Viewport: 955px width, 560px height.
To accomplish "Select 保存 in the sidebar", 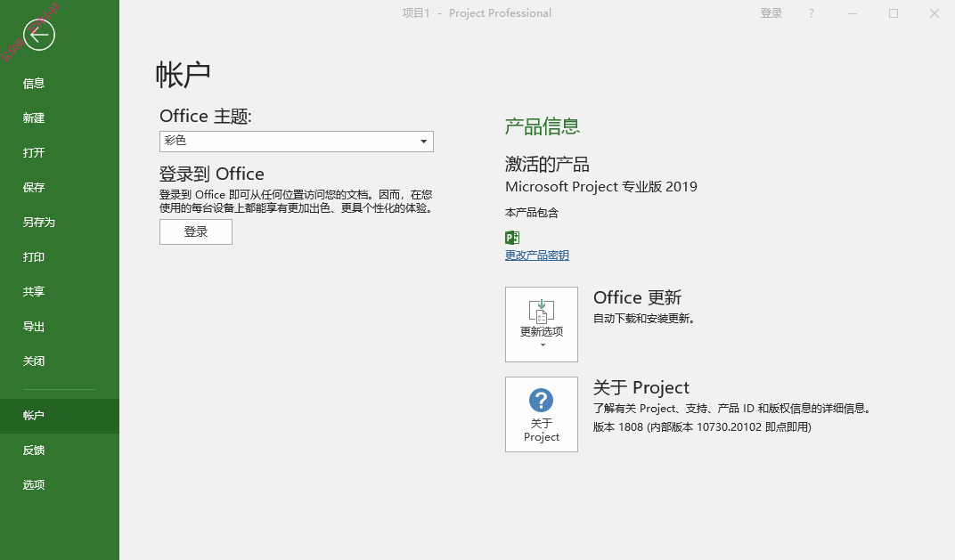I will click(x=60, y=188).
